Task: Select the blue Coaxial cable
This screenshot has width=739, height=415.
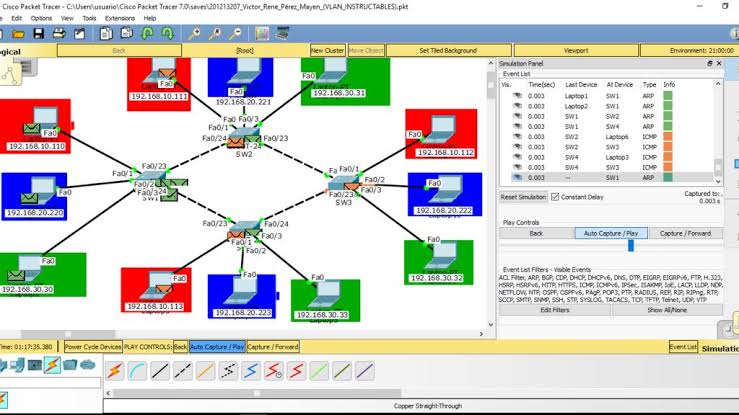Action: point(251,371)
